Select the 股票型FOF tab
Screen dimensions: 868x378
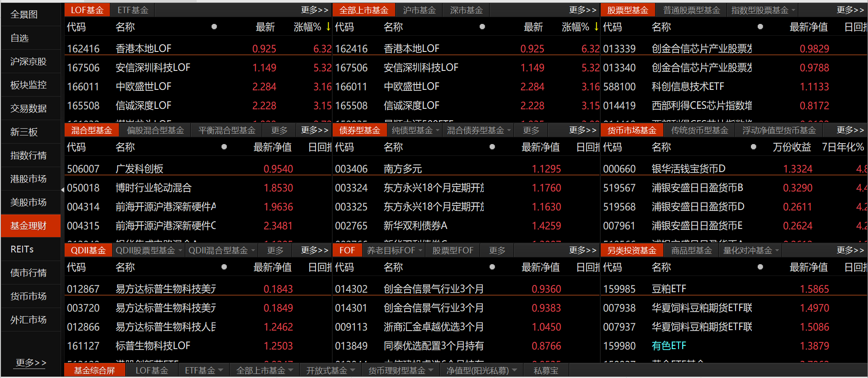coord(453,251)
